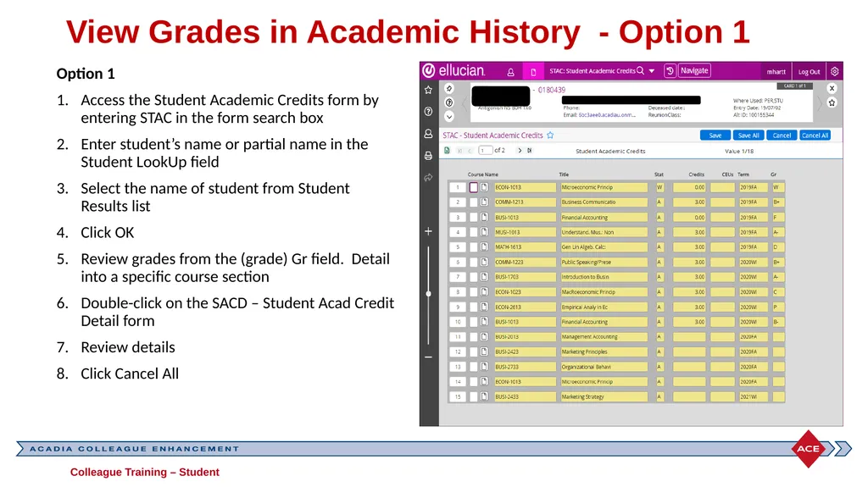Click the share arrow in left sidebar
Image resolution: width=868 pixels, height=487 pixels.
tap(428, 178)
